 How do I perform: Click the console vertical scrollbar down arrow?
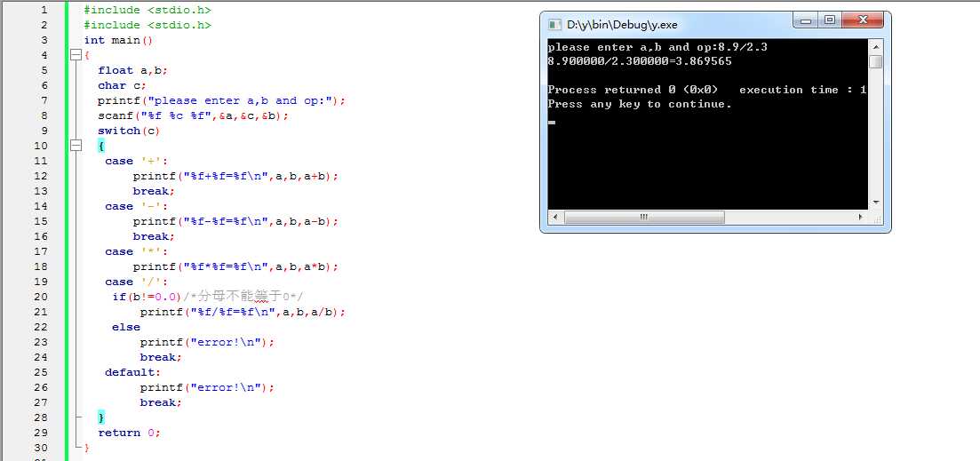876,203
